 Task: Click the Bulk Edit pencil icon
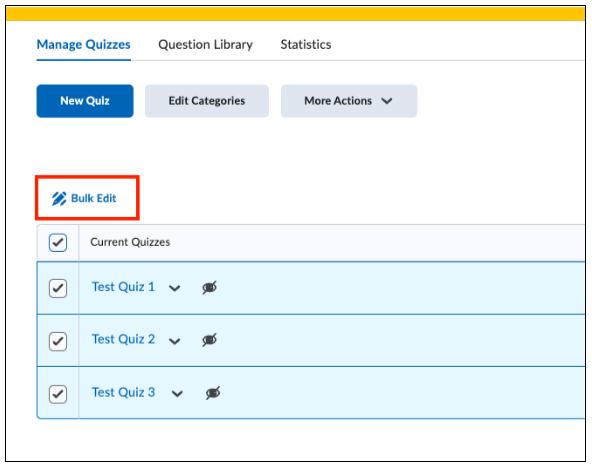[59, 199]
